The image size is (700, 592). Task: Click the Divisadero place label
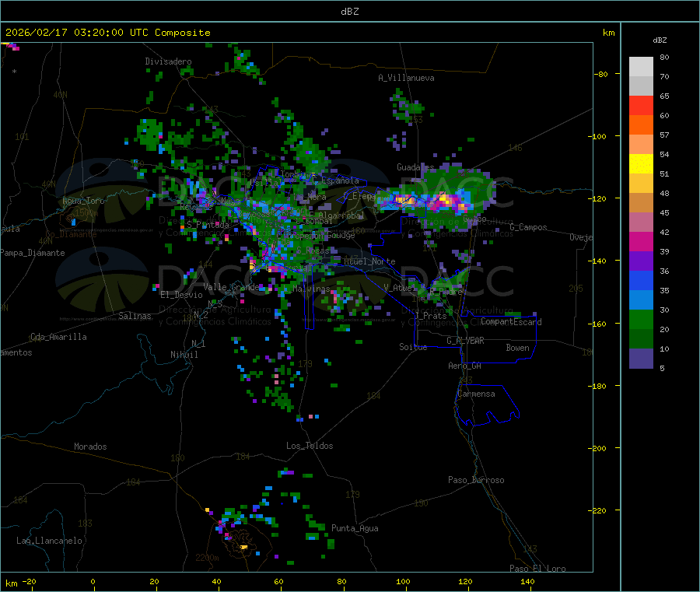[x=168, y=61]
